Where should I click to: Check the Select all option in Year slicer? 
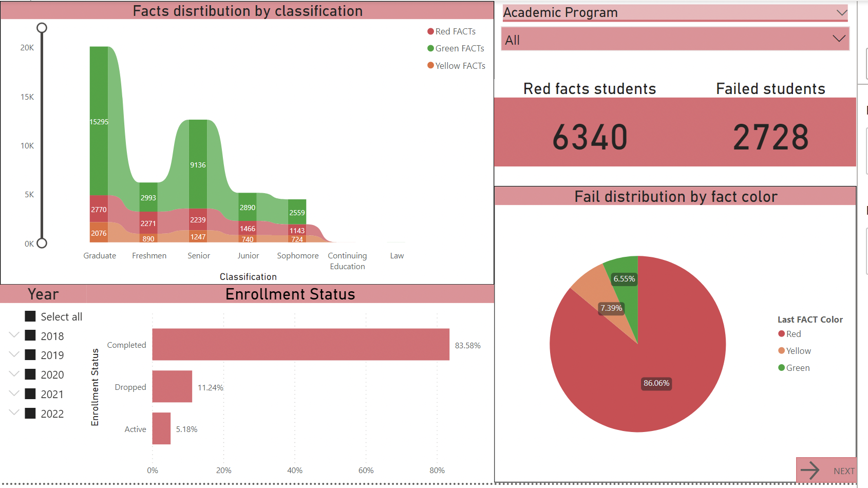30,316
